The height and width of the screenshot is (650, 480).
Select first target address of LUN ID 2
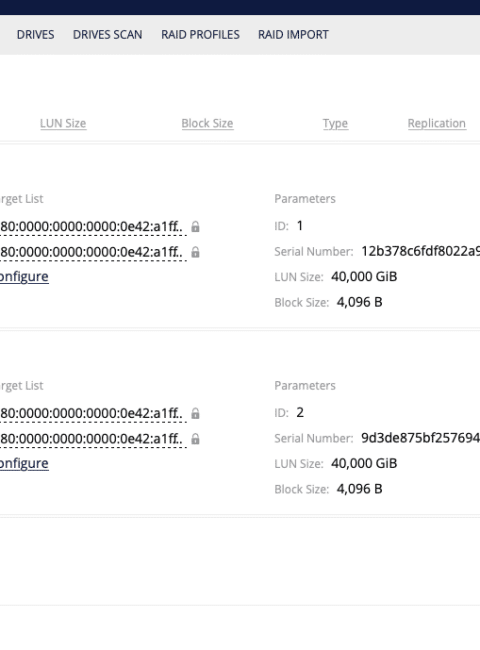click(91, 413)
